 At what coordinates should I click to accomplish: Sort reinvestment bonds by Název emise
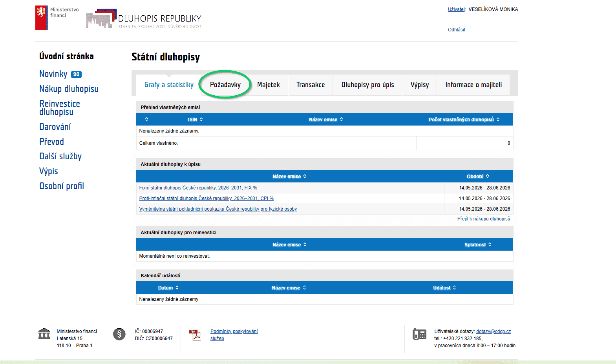point(289,244)
